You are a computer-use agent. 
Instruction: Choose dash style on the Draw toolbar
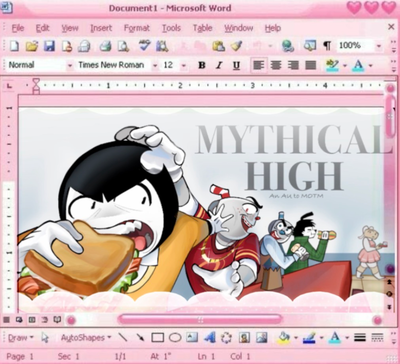tap(377, 337)
